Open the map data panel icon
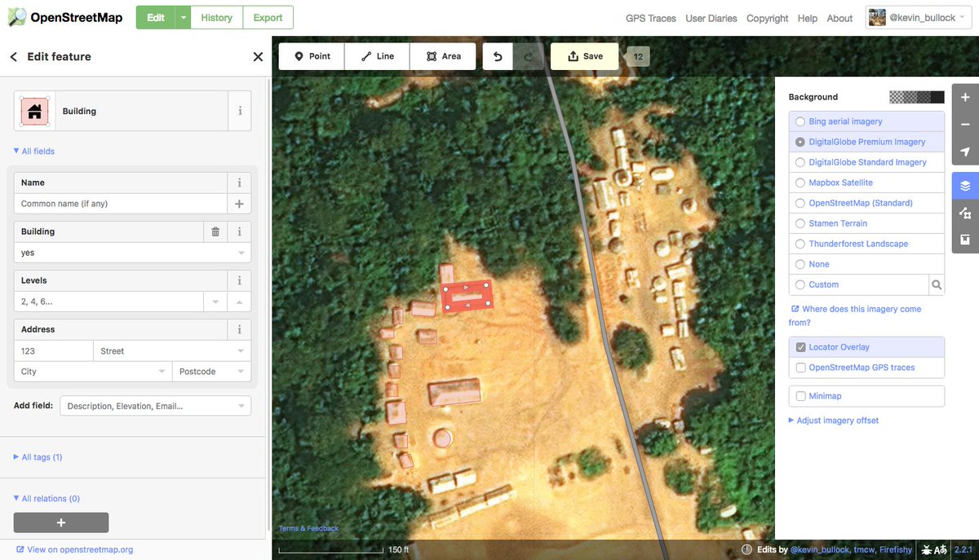 [x=965, y=213]
